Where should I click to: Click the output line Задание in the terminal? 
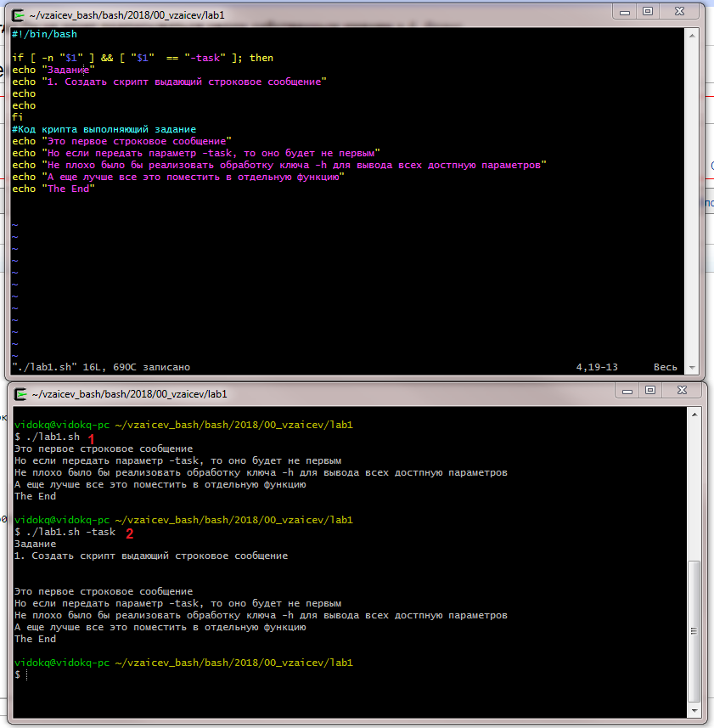click(x=36, y=544)
